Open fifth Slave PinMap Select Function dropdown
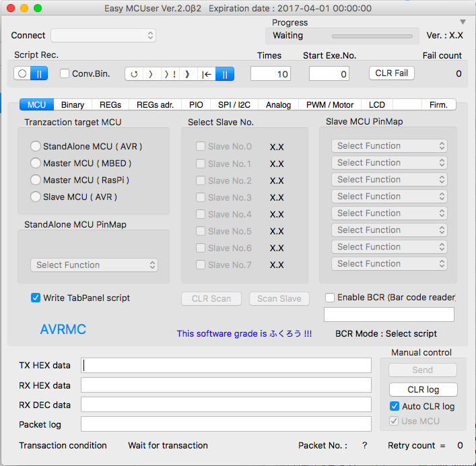Screen dimensions: 476x466 389,213
